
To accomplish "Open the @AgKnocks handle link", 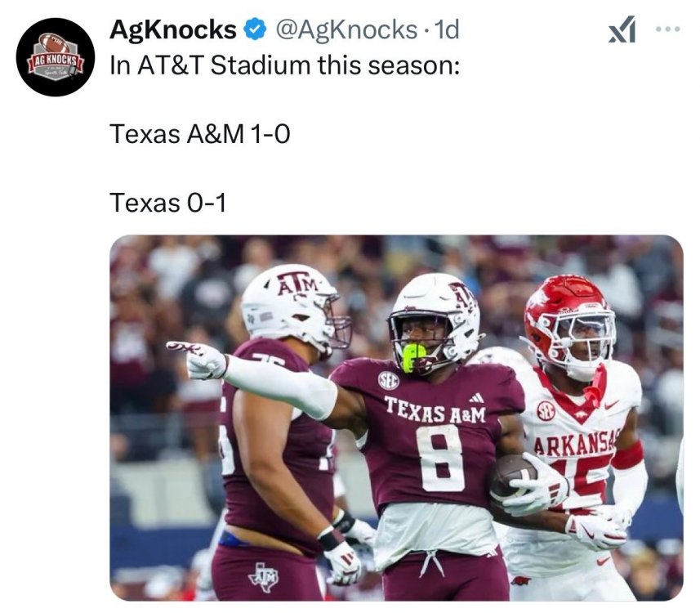I will click(347, 31).
